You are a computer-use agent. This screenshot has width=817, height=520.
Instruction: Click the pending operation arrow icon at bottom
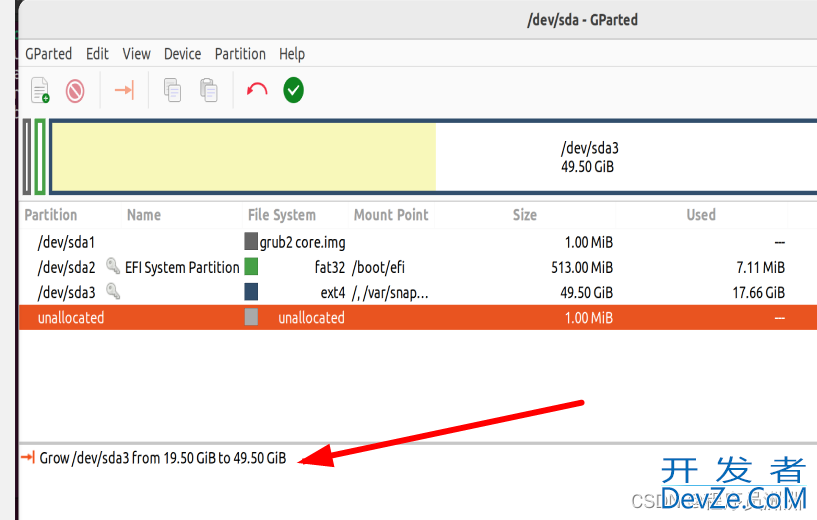tap(28, 457)
